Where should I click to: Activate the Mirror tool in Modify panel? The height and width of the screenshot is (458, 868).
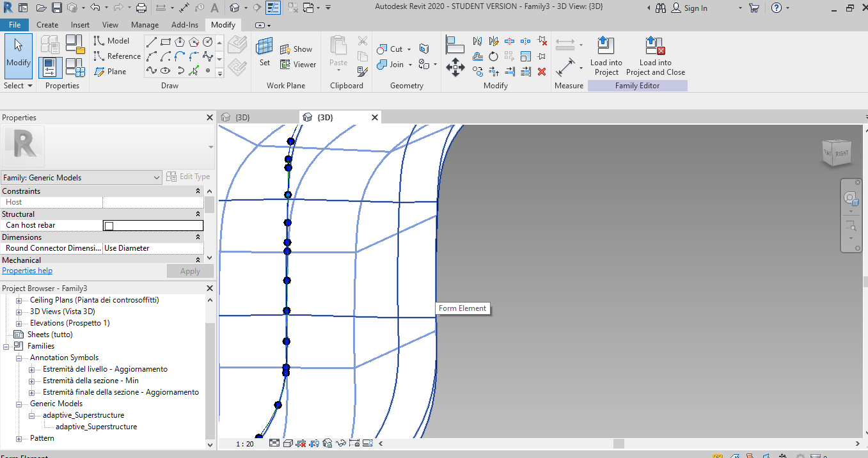point(478,41)
